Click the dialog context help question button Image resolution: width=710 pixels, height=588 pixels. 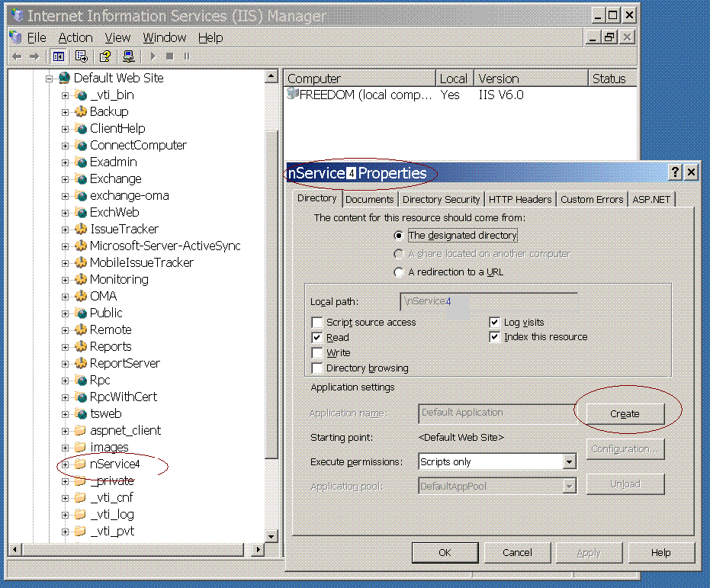point(675,172)
